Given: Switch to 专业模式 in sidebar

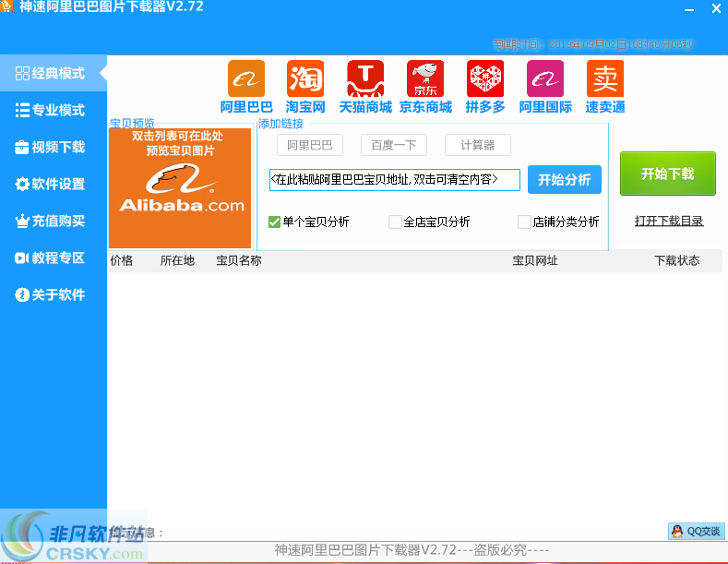Looking at the screenshot, I should (54, 110).
